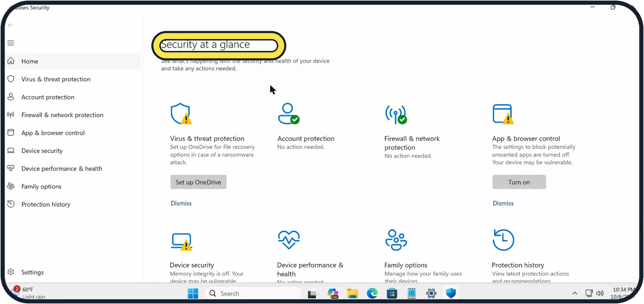Open the hamburger navigation menu

(11, 43)
